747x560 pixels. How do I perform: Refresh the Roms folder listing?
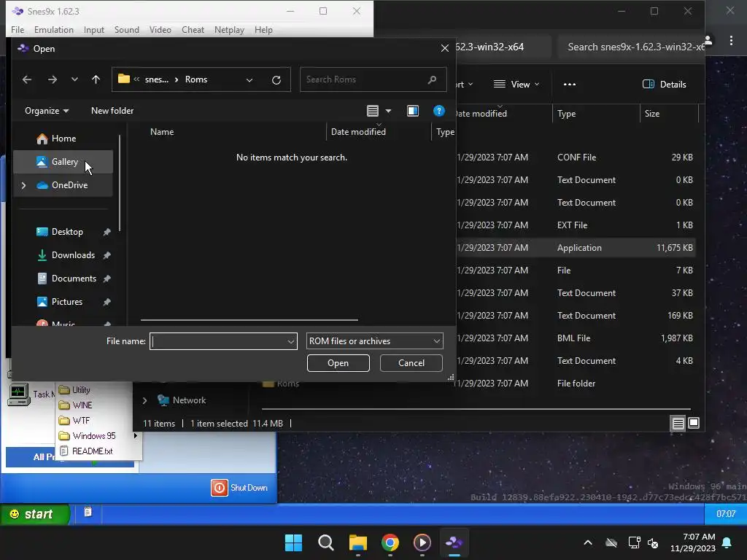click(276, 80)
